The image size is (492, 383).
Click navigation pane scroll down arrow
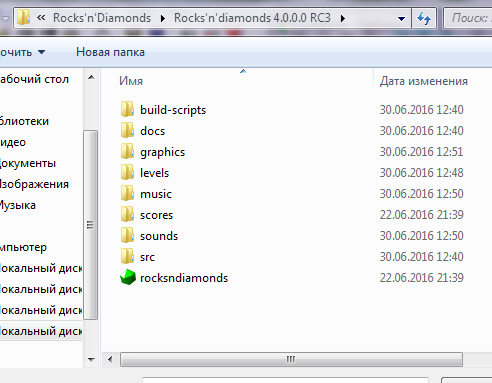click(x=91, y=359)
